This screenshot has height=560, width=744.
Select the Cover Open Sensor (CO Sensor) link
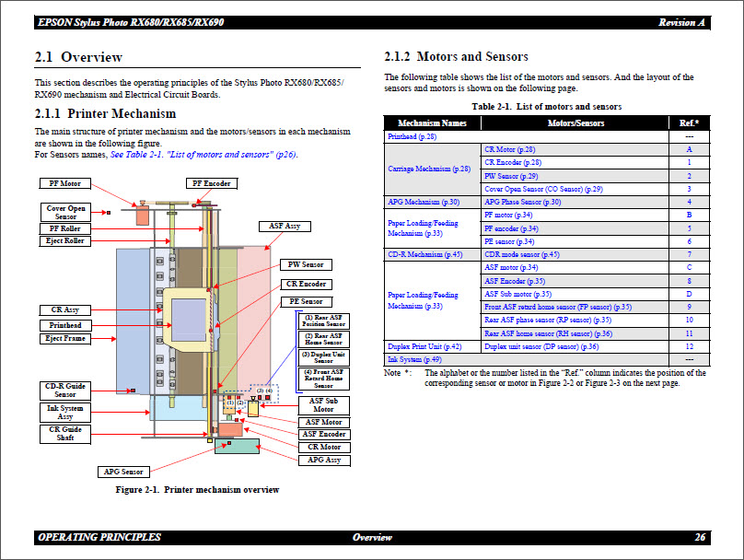pos(539,187)
